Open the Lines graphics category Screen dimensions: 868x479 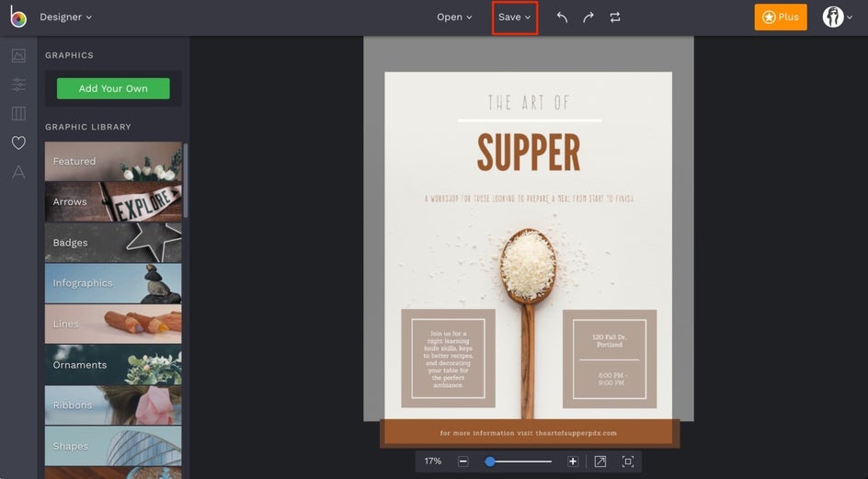coord(113,324)
